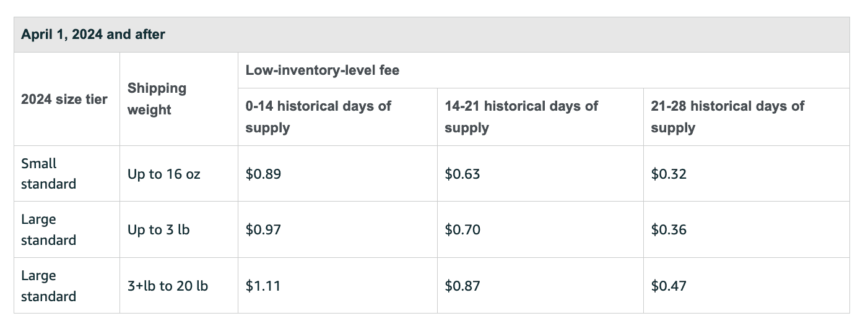The height and width of the screenshot is (329, 868).
Task: Select the $0.32 fee cell
Action: point(669,174)
